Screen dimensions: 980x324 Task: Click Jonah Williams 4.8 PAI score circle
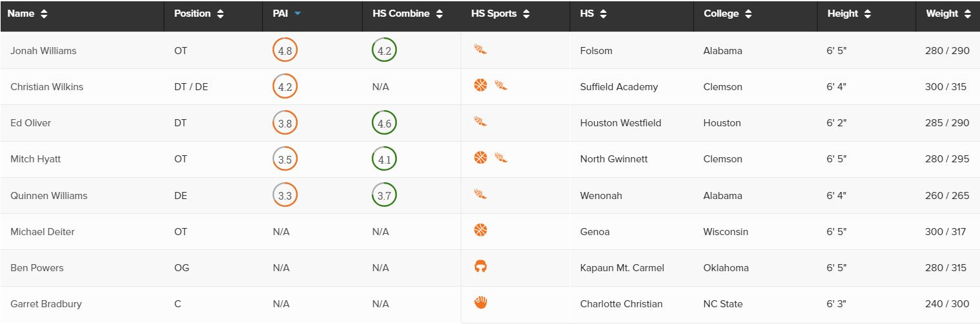coord(285,50)
